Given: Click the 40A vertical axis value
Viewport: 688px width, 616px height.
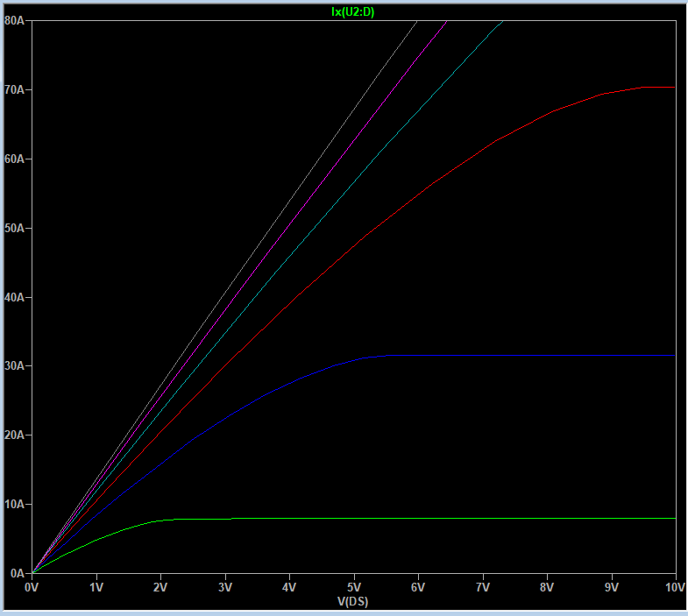Looking at the screenshot, I should pos(14,297).
